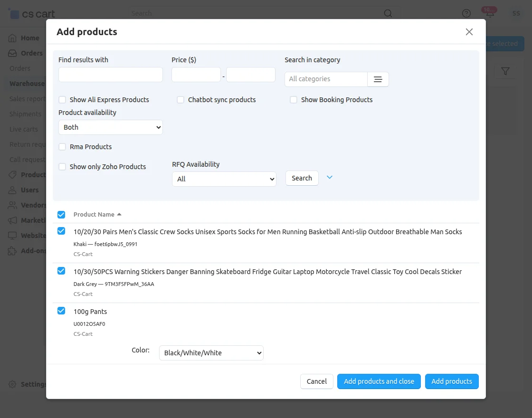
Task: Open Live carts from the sidebar
Action: 23,129
